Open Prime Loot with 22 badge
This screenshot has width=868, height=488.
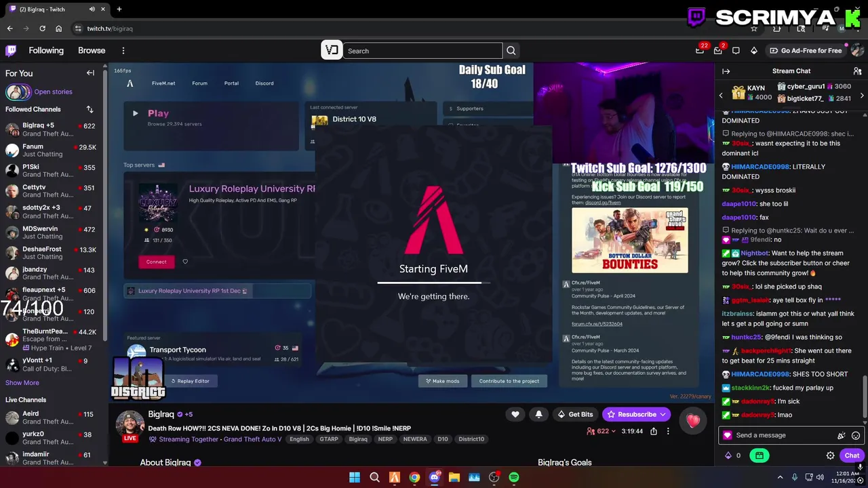700,50
